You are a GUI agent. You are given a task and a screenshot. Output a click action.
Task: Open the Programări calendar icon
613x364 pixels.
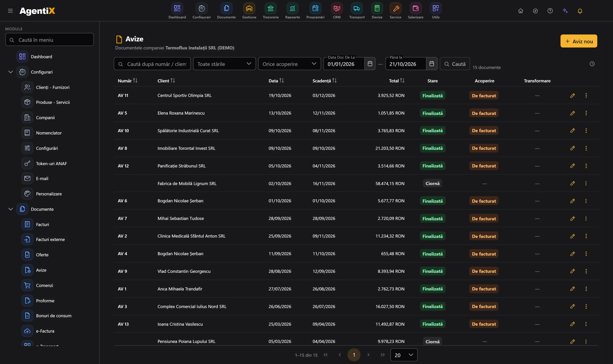315,9
